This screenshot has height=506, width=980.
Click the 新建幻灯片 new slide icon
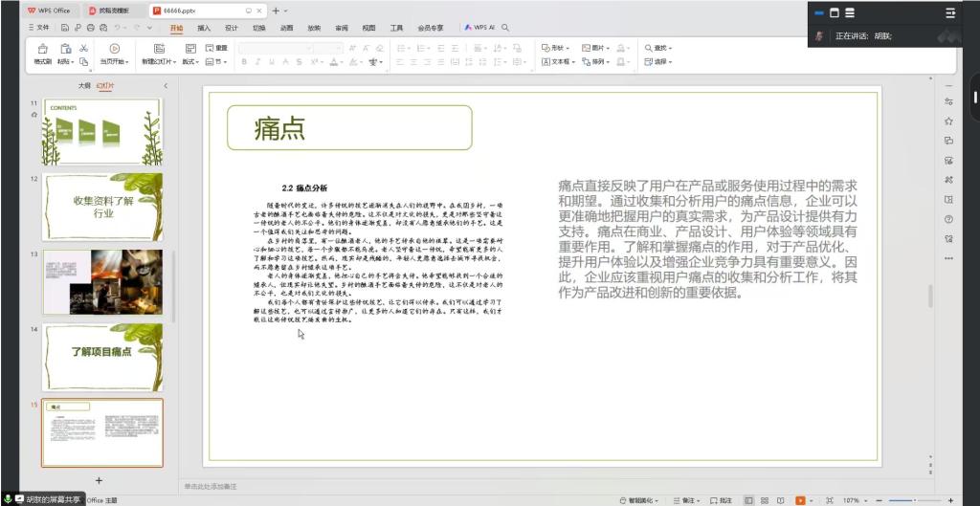point(159,49)
